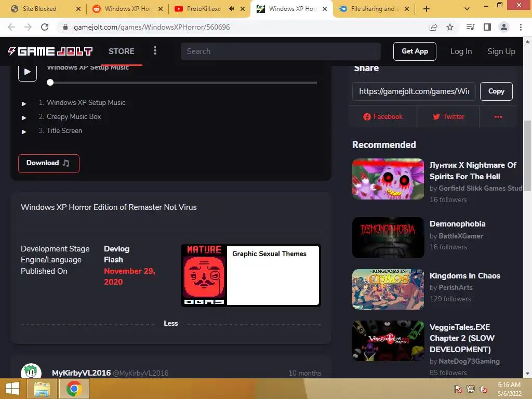
Task: Open the Demonophobia game thumbnail
Action: [388, 237]
